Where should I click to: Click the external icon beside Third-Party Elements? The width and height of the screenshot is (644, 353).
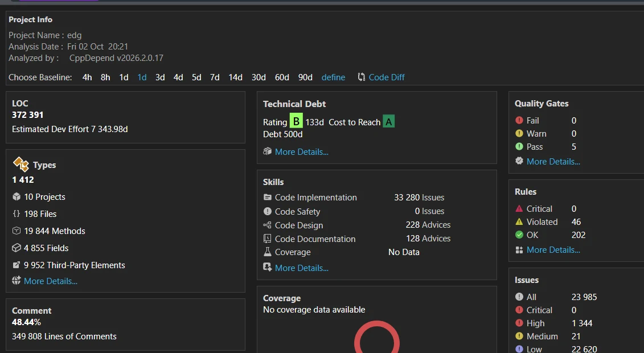pyautogui.click(x=17, y=265)
